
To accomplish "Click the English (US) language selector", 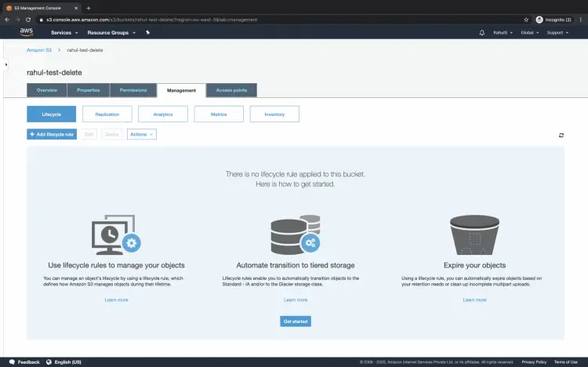I will click(68, 362).
